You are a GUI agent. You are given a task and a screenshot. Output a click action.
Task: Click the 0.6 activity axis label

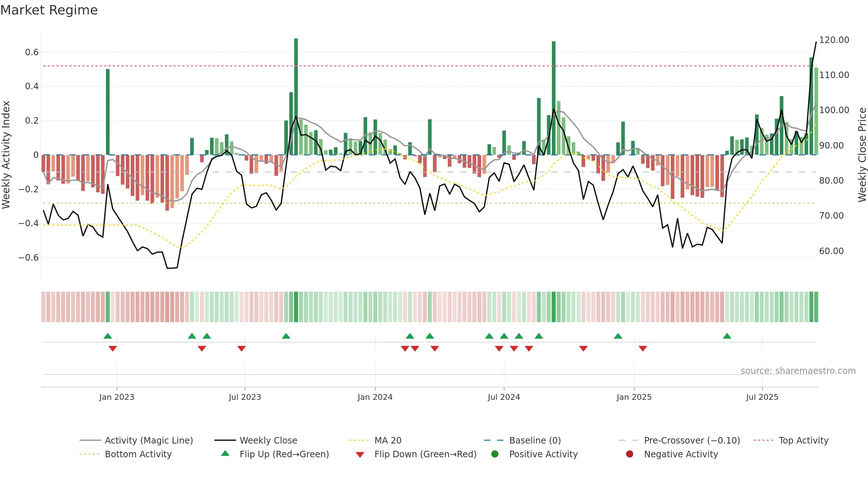32,52
